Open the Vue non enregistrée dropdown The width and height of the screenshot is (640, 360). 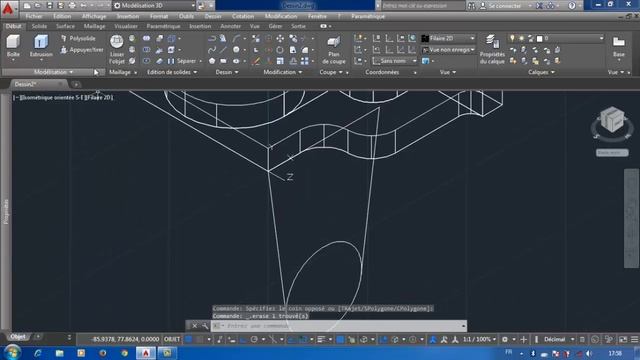click(x=449, y=50)
